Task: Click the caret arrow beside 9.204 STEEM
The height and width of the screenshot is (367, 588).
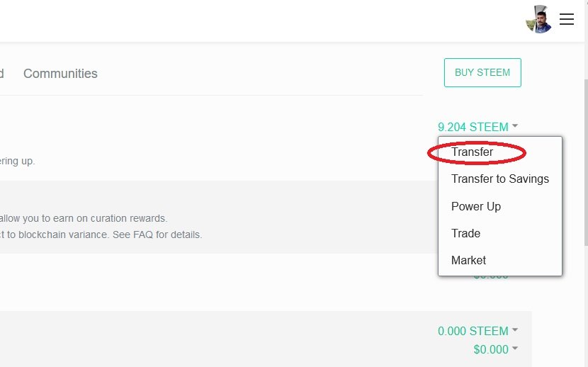Action: [x=515, y=127]
